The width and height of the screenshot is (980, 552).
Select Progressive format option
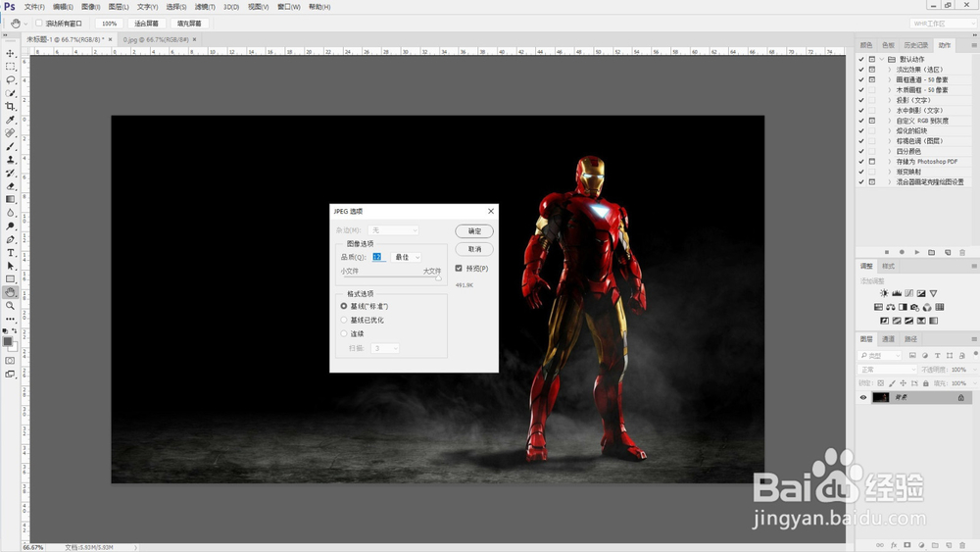tap(344, 333)
